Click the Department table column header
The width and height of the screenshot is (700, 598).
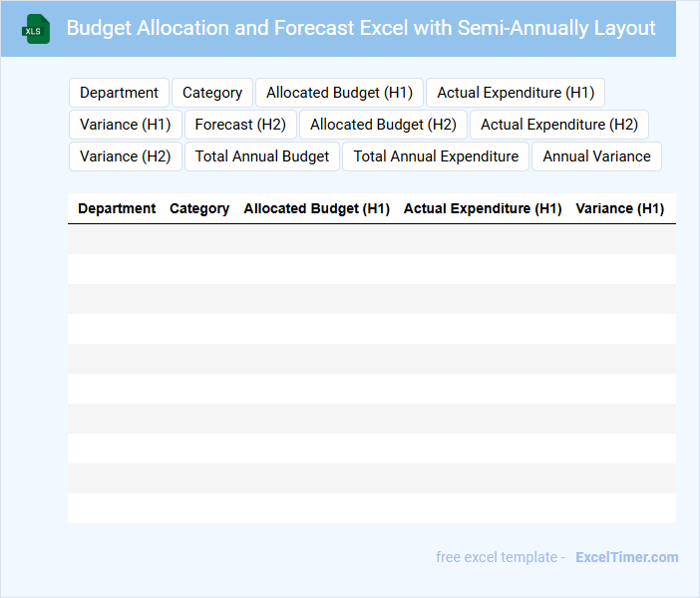point(117,208)
